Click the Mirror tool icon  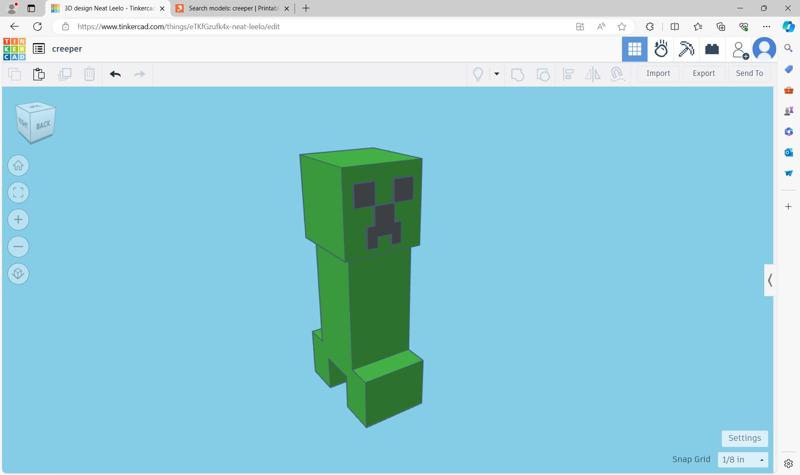pos(592,74)
